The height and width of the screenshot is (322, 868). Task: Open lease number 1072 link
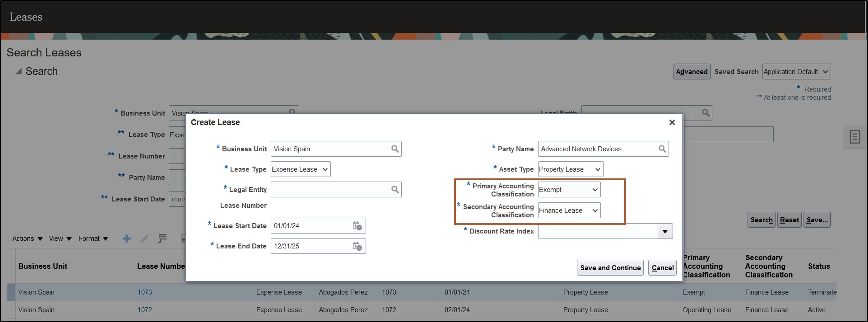145,310
